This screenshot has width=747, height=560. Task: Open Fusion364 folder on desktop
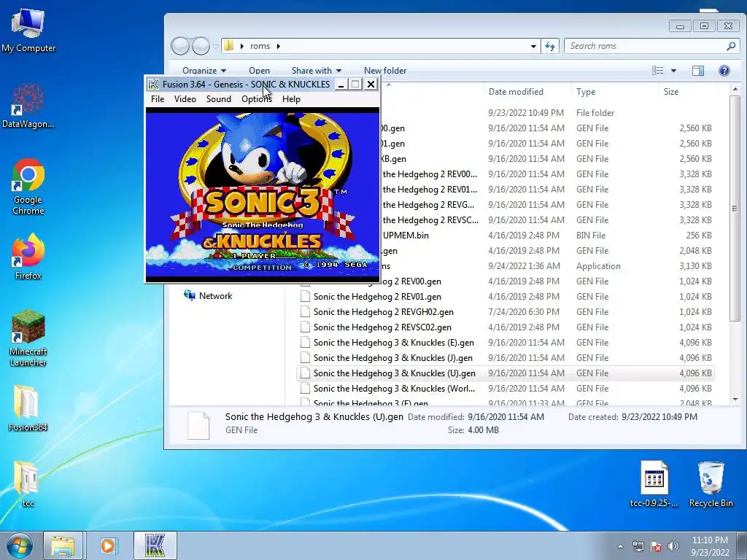click(x=28, y=408)
